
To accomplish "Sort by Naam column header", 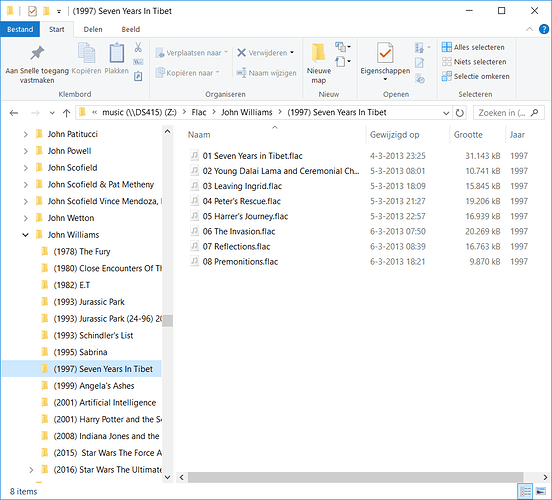I will [199, 135].
